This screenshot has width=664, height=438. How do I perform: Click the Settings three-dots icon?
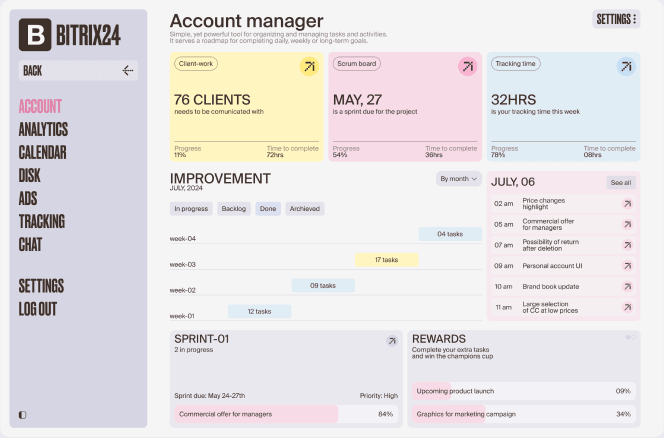[x=634, y=19]
